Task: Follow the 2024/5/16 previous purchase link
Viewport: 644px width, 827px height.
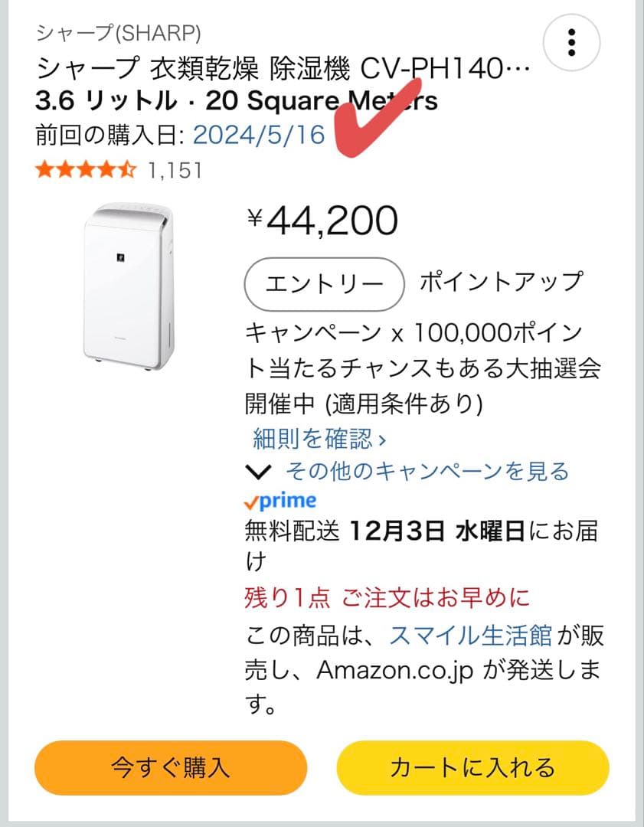Action: (x=259, y=135)
